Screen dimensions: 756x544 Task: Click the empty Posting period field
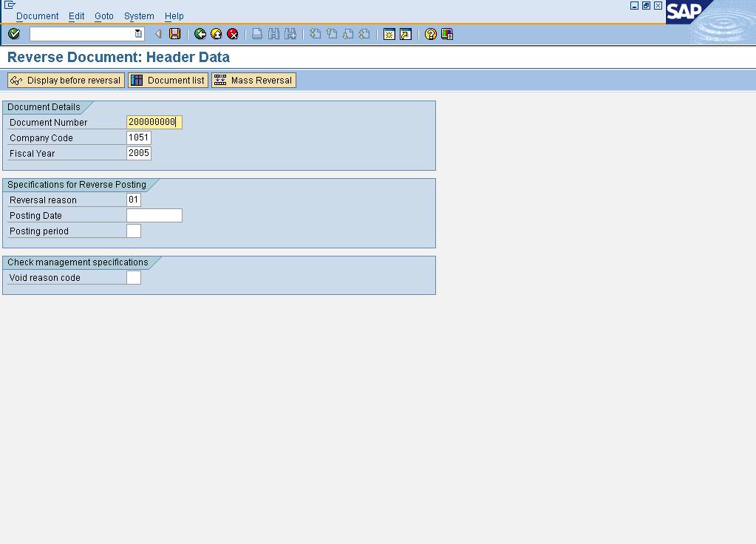(x=134, y=231)
